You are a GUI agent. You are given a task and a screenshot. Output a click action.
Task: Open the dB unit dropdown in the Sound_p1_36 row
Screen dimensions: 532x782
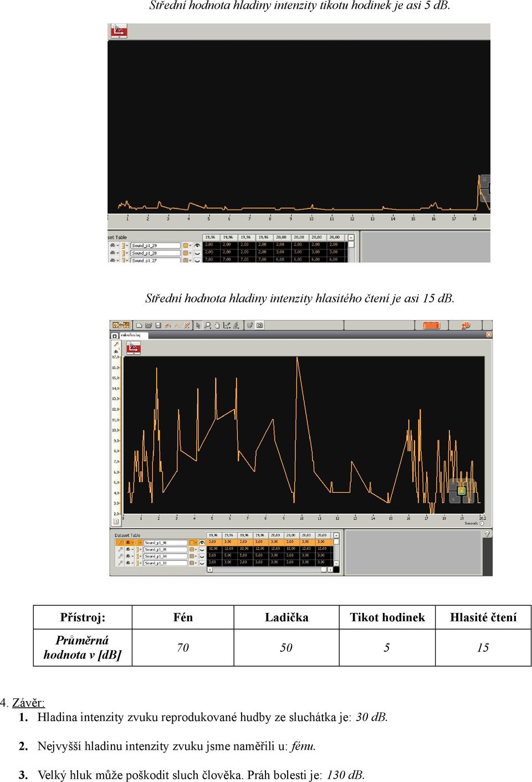[129, 543]
